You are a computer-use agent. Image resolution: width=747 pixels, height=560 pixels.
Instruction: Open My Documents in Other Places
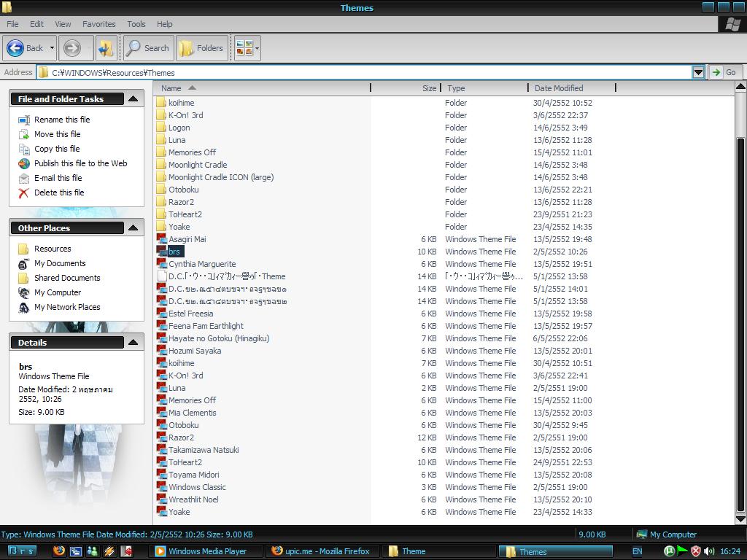tap(60, 263)
